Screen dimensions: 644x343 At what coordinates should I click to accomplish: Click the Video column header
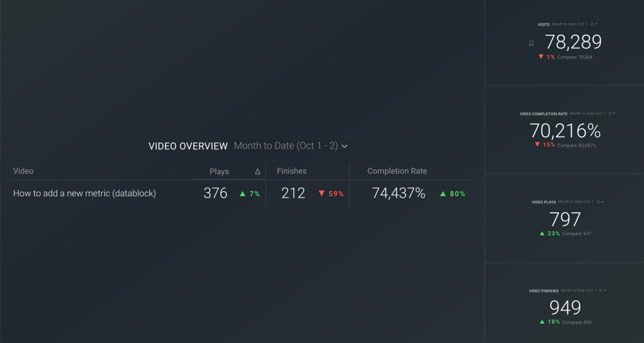pos(23,171)
